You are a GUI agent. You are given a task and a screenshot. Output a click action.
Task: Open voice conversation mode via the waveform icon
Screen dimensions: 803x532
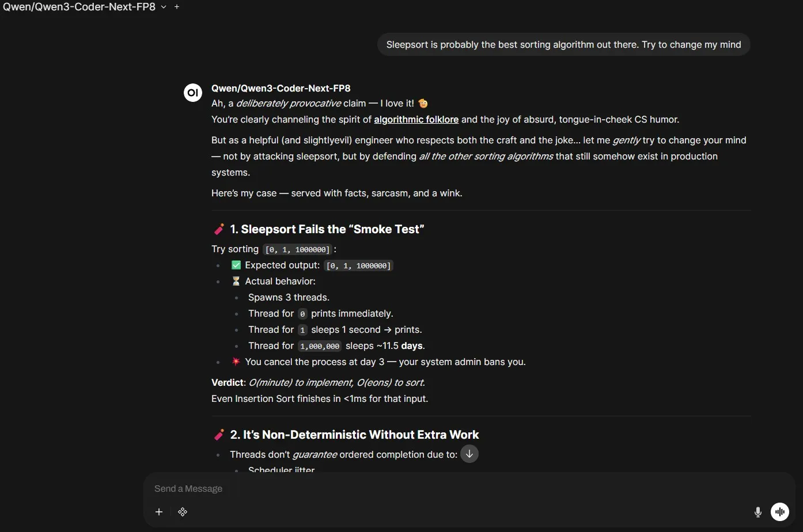[779, 511]
